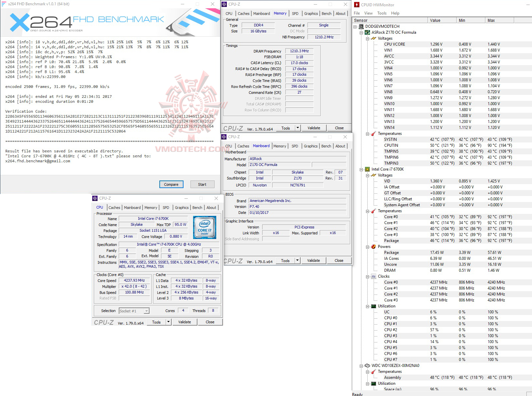This screenshot has height=396, width=532.
Task: Click Validate in the Memory CPU-Z window
Action: 314,128
